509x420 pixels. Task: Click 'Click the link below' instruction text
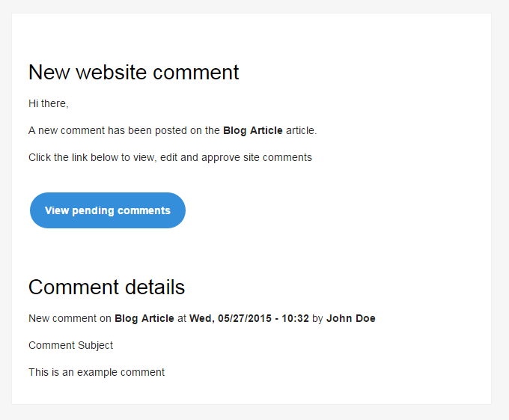click(73, 157)
